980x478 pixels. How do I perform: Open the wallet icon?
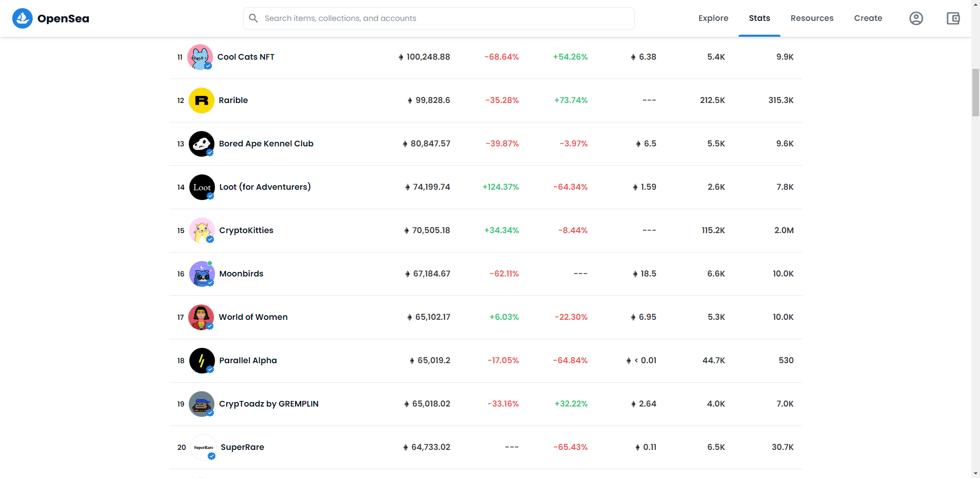953,18
